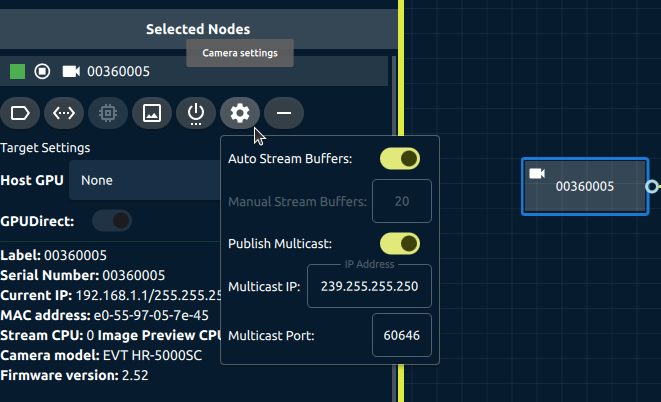Click the Selected Nodes header
The image size is (661, 402).
(198, 29)
